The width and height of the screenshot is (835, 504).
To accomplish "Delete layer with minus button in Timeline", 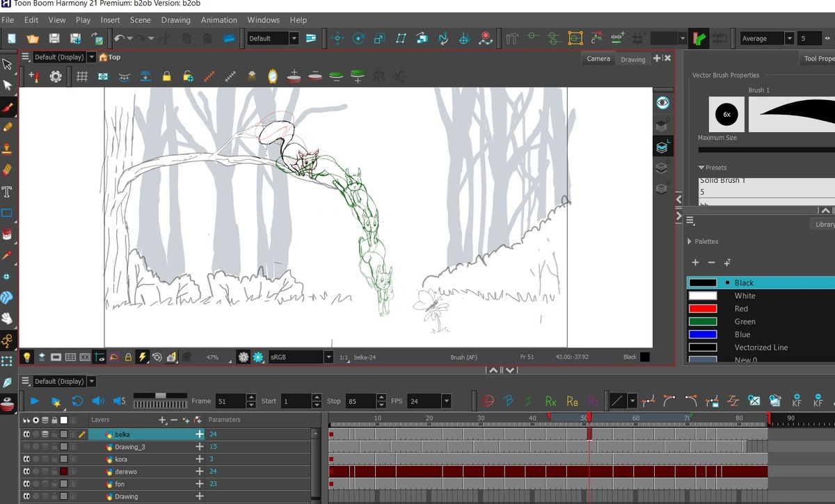I will tap(173, 420).
